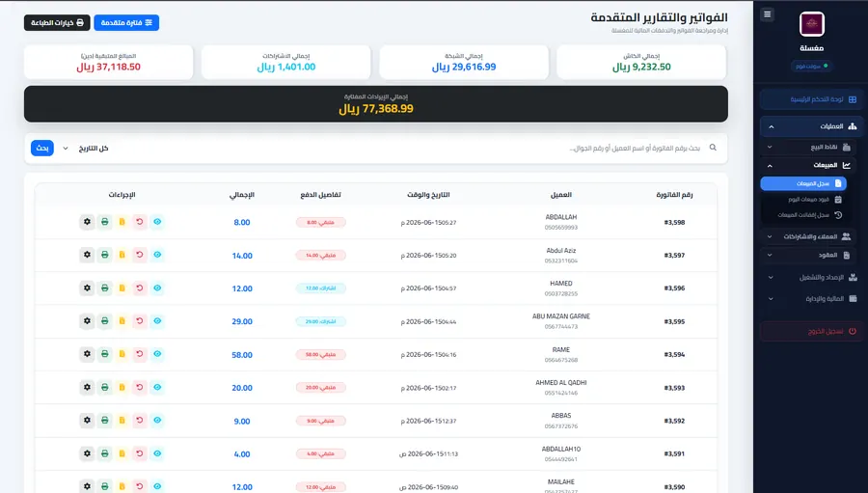Click the blue بحث search button
This screenshot has height=493, width=868.
42,148
